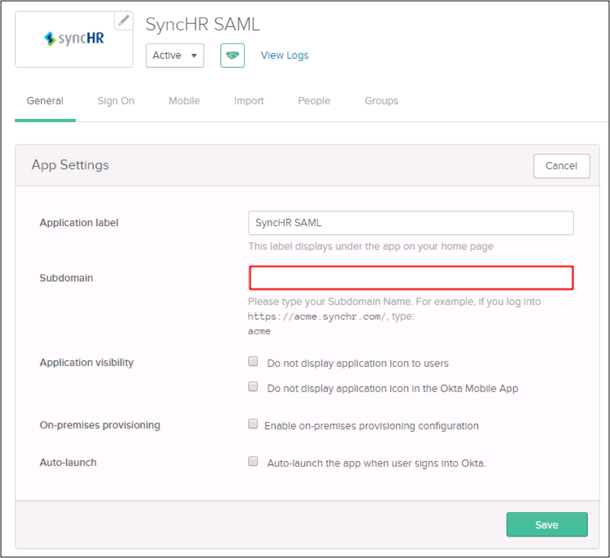Tick the Auto-launch app checkbox
This screenshot has width=610, height=558.
253,462
